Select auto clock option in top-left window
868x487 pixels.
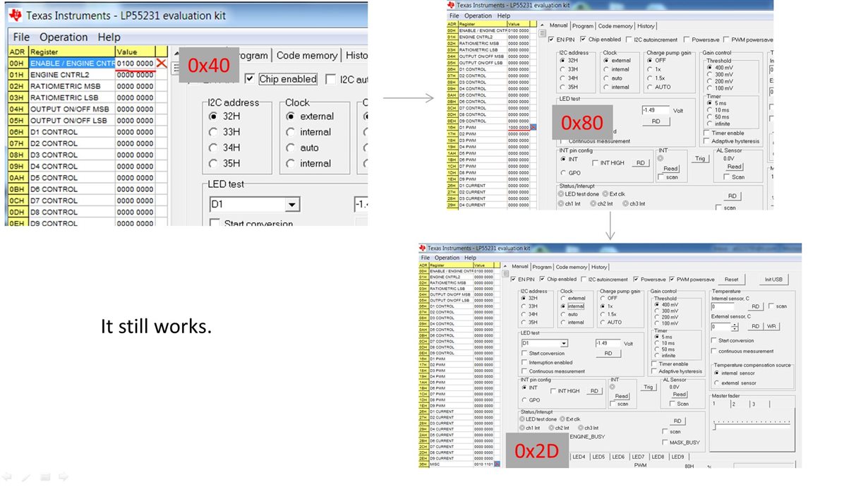click(x=290, y=148)
